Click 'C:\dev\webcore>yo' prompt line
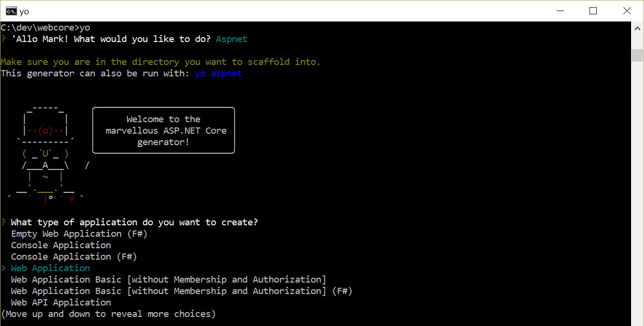Image resolution: width=644 pixels, height=326 pixels. point(45,28)
